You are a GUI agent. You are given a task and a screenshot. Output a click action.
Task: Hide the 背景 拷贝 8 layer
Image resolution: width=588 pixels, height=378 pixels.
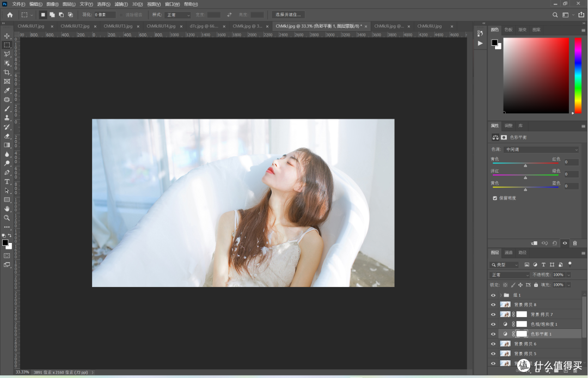(x=493, y=304)
